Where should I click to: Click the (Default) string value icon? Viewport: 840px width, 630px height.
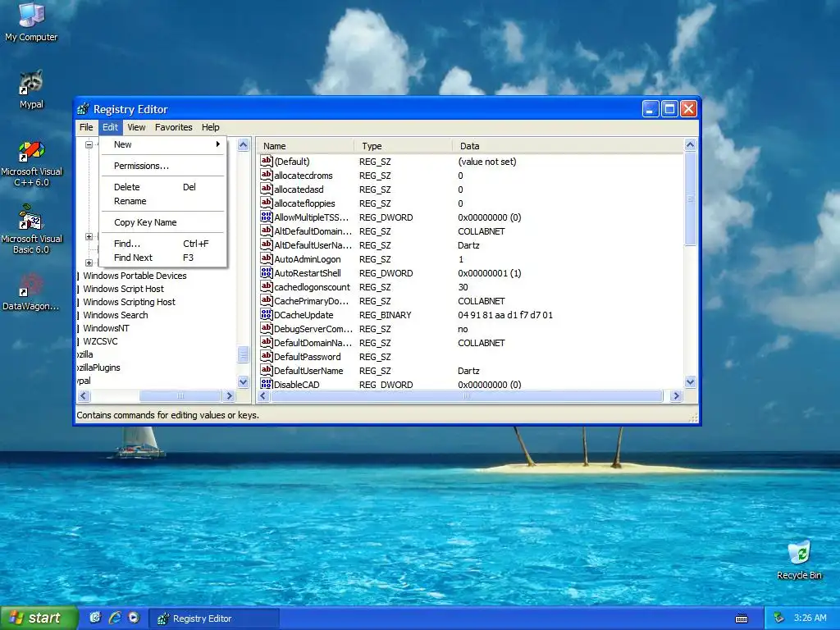coord(267,161)
